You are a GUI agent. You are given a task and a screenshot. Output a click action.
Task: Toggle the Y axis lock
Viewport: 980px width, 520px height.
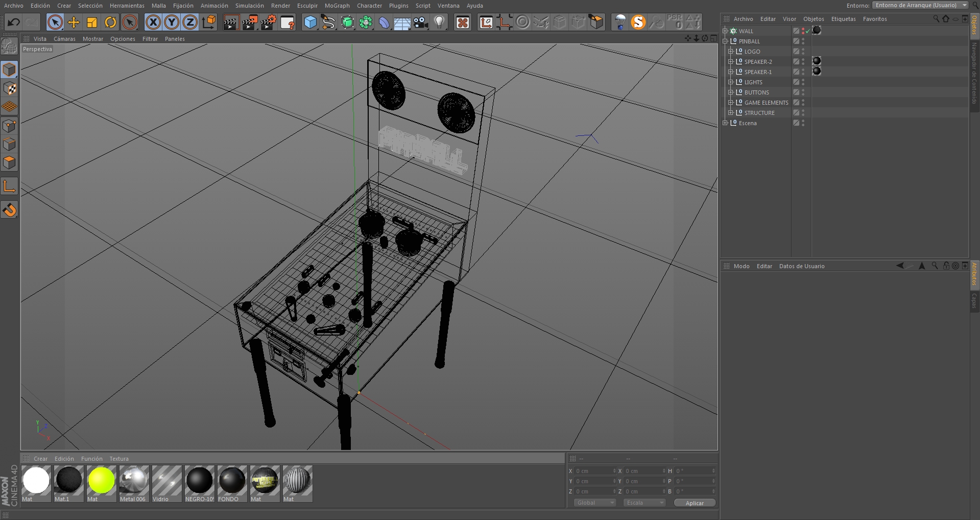point(172,22)
